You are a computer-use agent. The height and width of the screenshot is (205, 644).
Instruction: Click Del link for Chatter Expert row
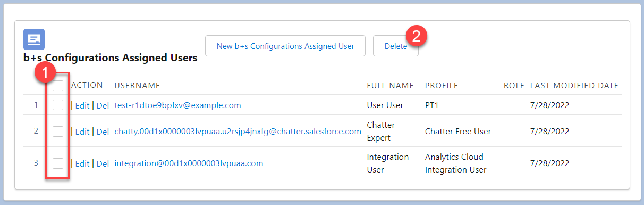(x=103, y=132)
